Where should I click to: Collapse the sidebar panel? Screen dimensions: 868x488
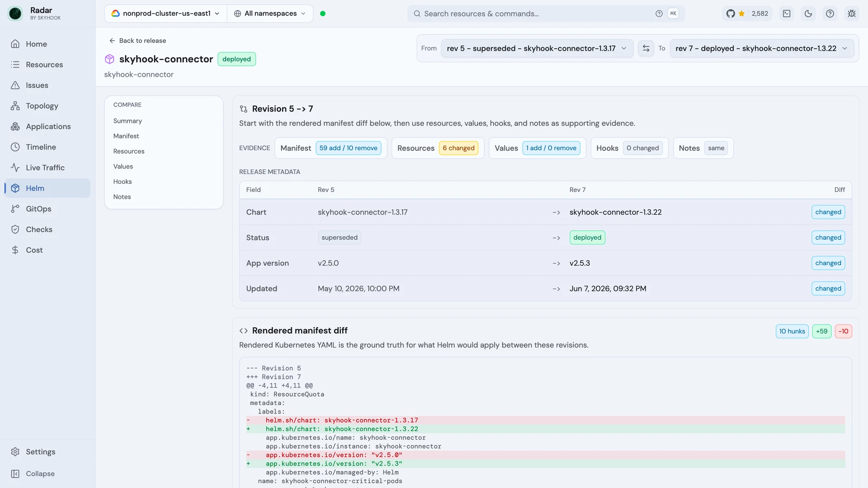47,474
